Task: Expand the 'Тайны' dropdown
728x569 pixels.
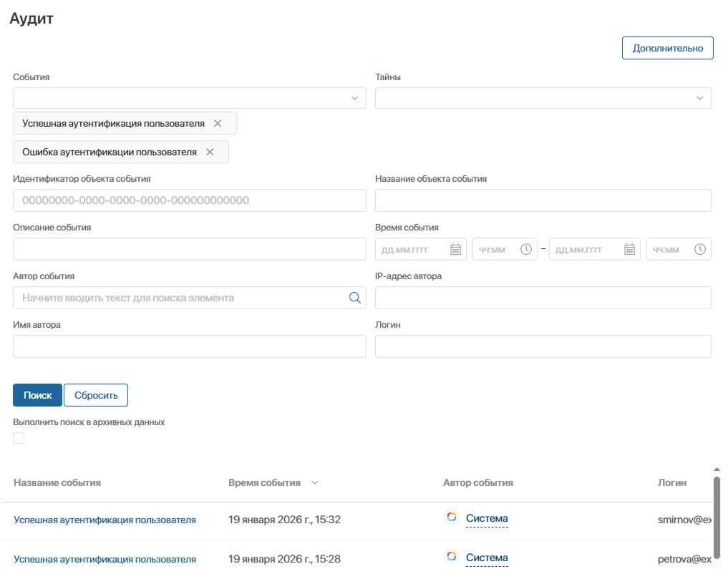Action: coord(699,98)
